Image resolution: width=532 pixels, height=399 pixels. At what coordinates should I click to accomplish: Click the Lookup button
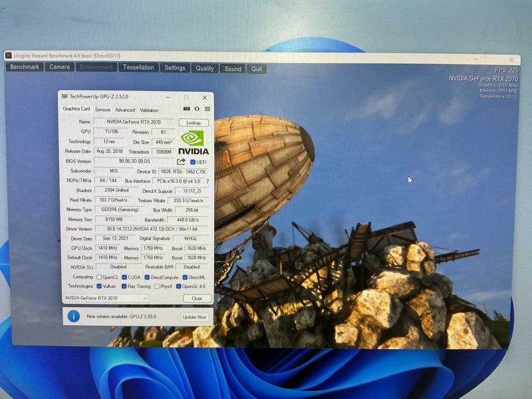(194, 122)
